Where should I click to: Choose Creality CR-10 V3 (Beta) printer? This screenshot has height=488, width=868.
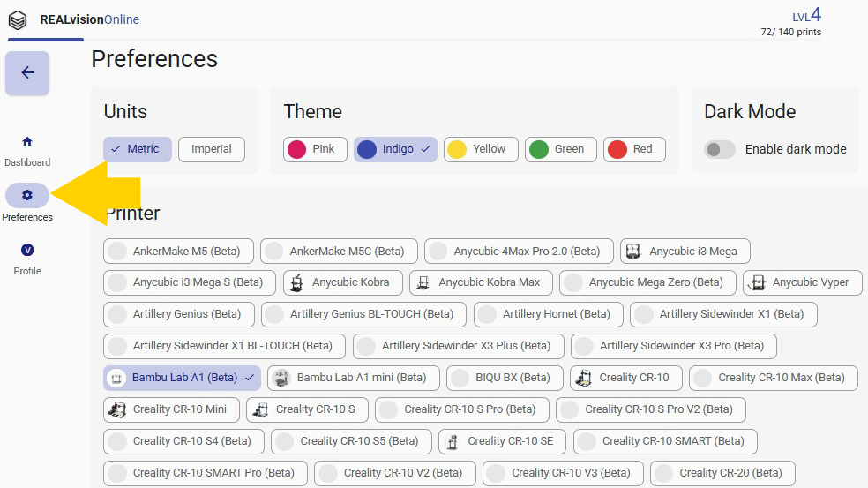click(x=563, y=473)
